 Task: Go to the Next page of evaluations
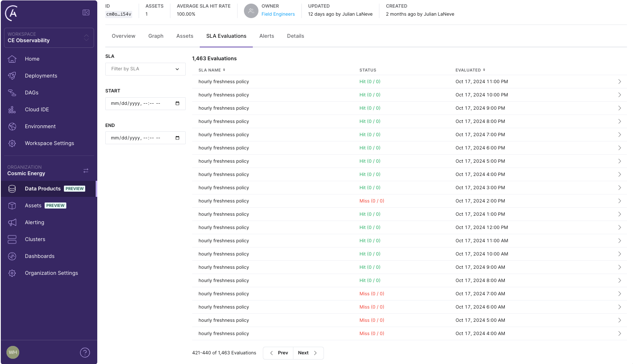click(308, 353)
